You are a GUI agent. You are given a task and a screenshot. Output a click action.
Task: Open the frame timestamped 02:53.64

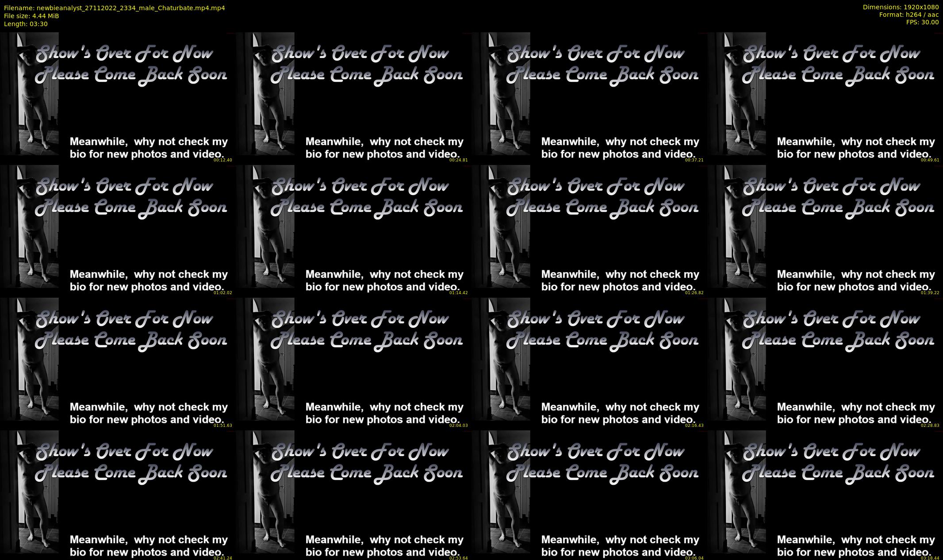(x=353, y=495)
